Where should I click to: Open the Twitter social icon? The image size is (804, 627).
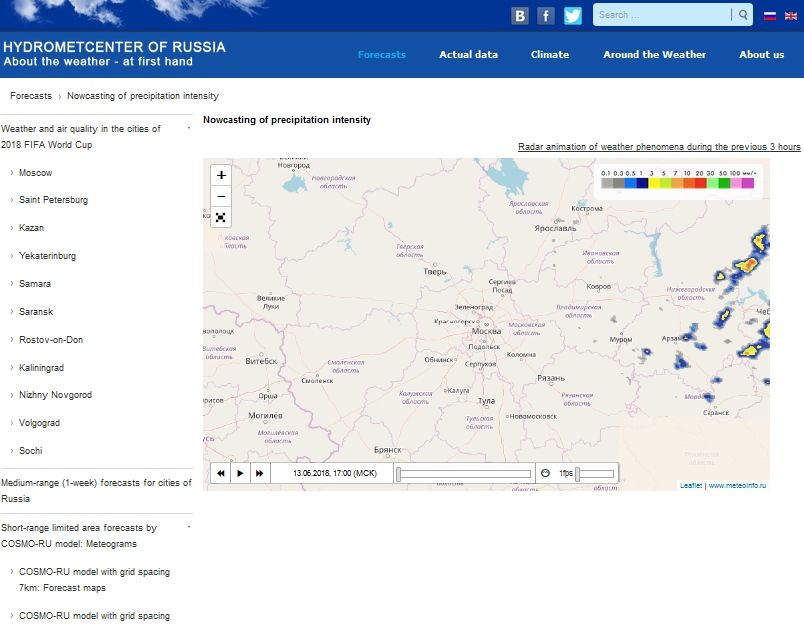(x=573, y=15)
